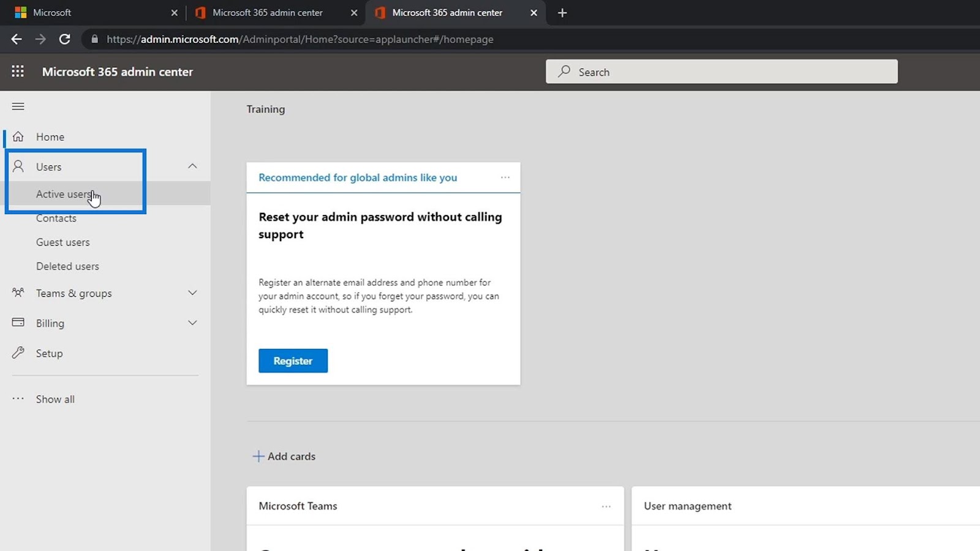The width and height of the screenshot is (980, 551).
Task: Click the Users person icon
Action: (x=18, y=167)
